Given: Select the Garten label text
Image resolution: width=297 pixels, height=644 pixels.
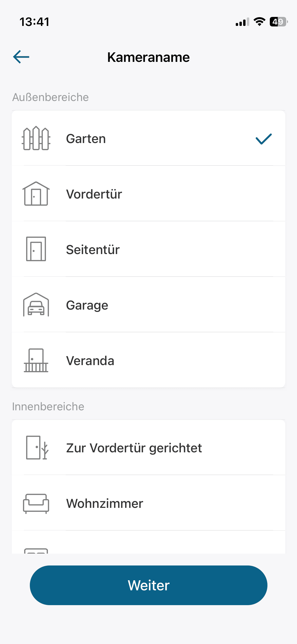Looking at the screenshot, I should tap(86, 139).
